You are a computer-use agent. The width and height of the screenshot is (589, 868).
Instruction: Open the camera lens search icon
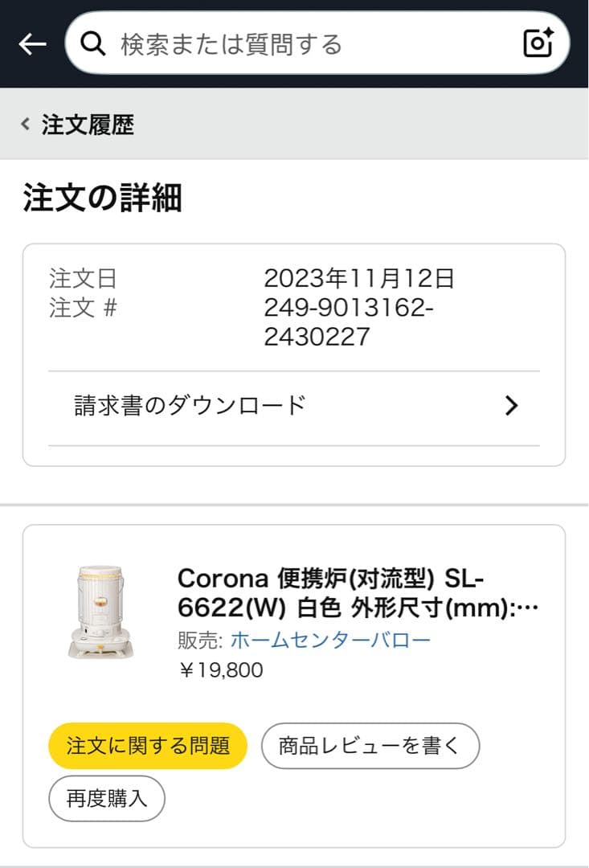coord(538,43)
